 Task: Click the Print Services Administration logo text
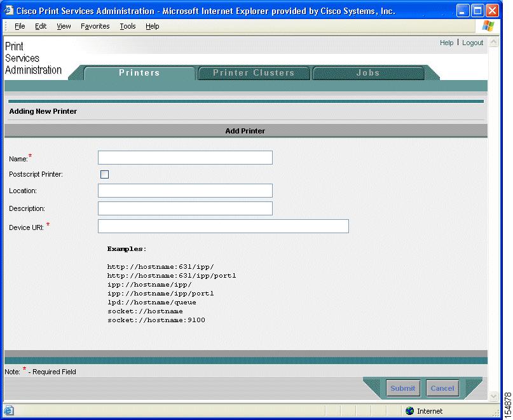point(33,58)
